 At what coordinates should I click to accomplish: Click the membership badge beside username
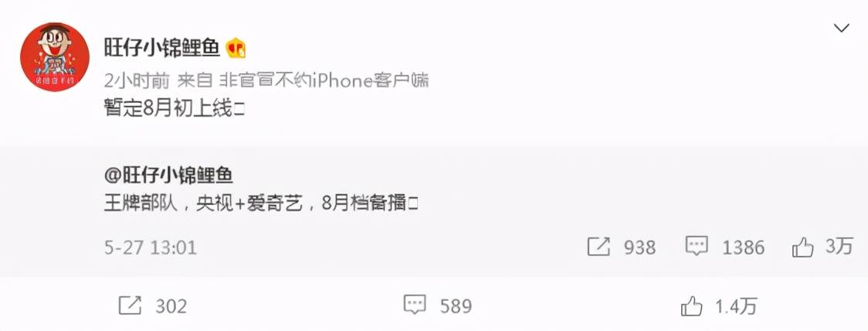236,49
